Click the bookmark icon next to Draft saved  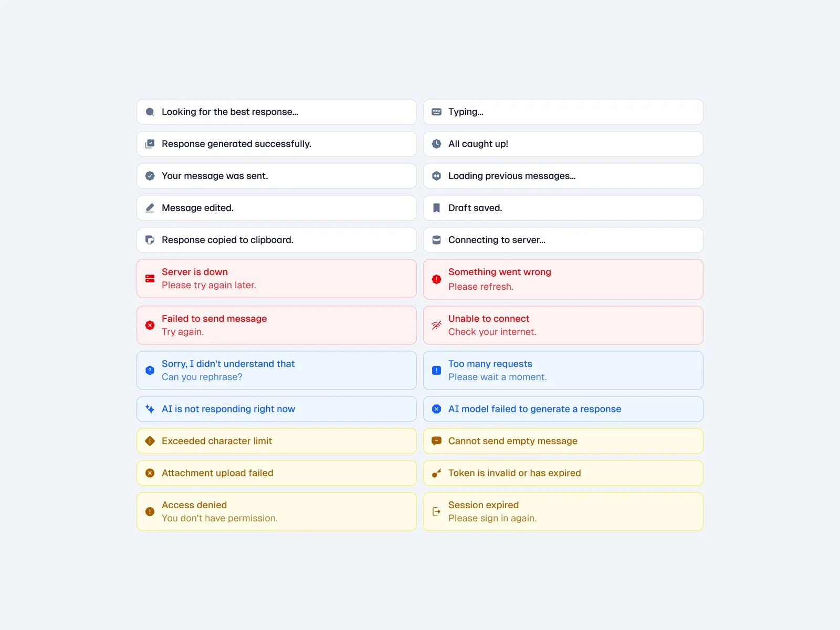pos(436,208)
